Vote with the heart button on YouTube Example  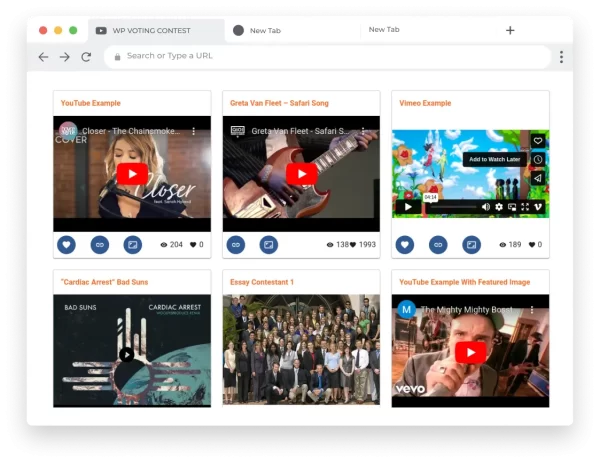[x=66, y=245]
